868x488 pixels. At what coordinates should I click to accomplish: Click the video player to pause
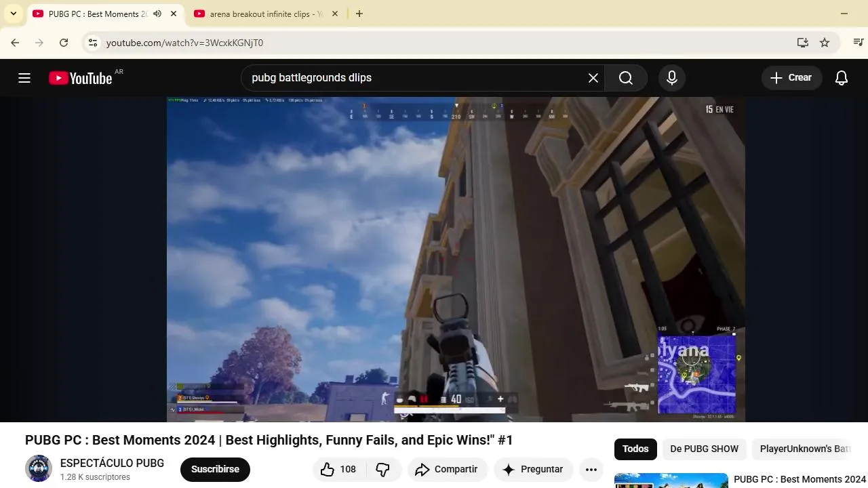456,260
